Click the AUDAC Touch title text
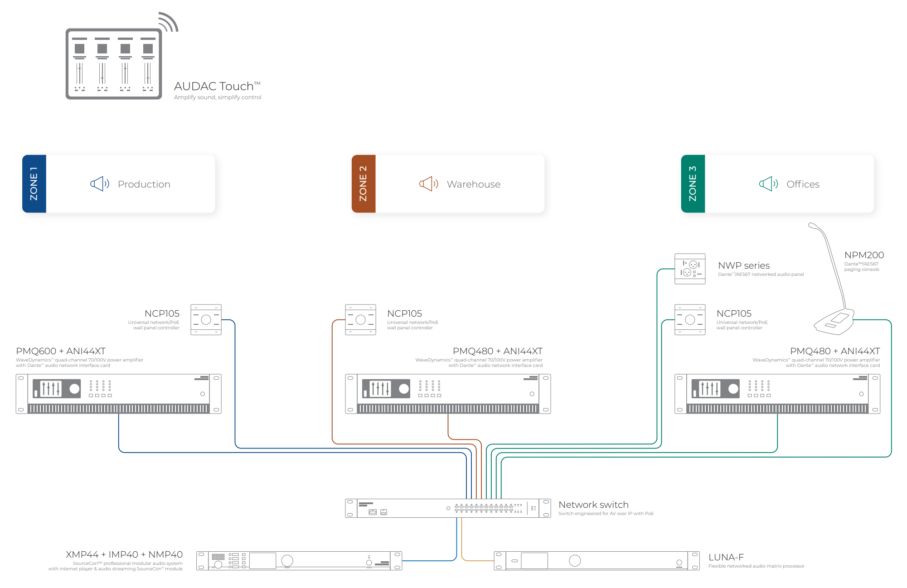This screenshot has height=588, width=907. 217,86
